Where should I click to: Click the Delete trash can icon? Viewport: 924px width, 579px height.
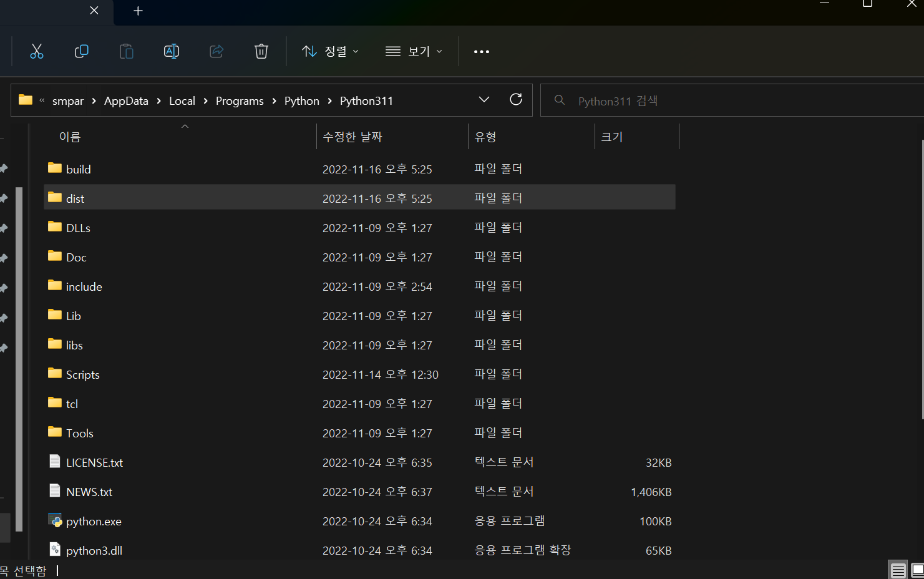[x=261, y=51]
